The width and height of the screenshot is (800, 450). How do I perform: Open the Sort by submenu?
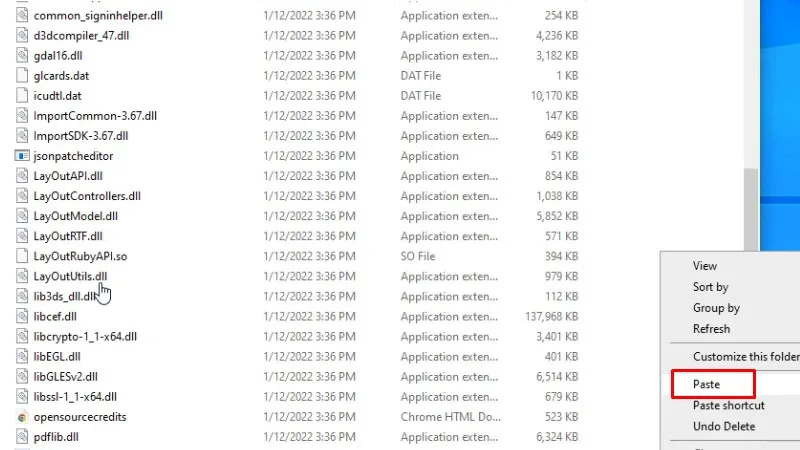(x=710, y=287)
